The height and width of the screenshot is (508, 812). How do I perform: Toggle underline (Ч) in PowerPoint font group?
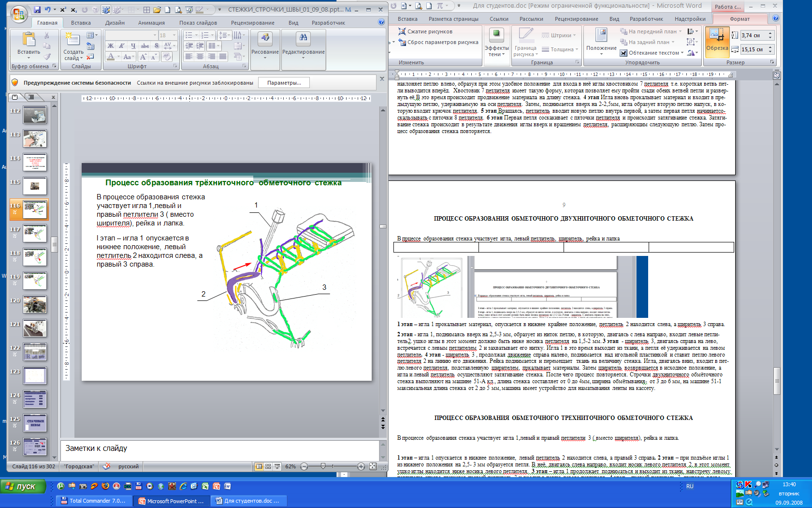click(x=133, y=46)
